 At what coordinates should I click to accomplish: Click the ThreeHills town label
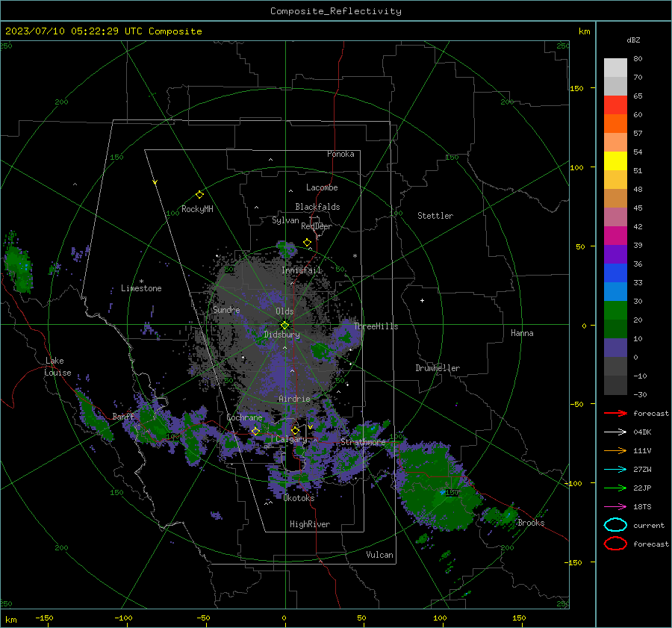tap(376, 326)
